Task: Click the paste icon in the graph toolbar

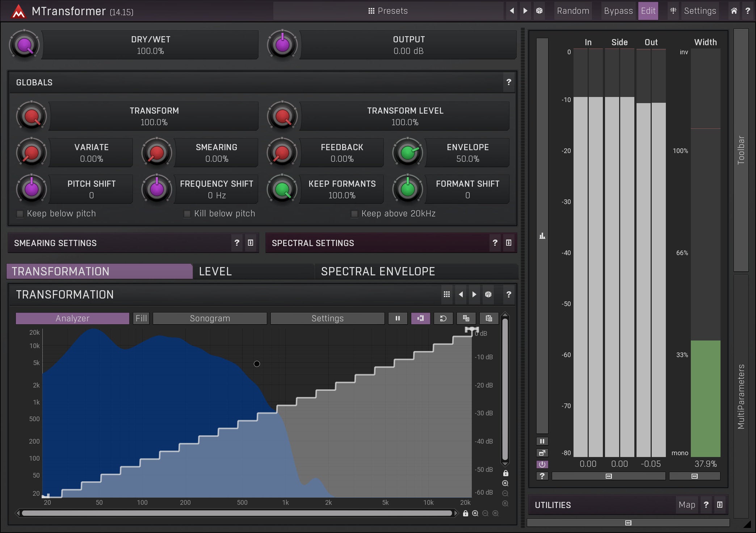Action: (489, 318)
